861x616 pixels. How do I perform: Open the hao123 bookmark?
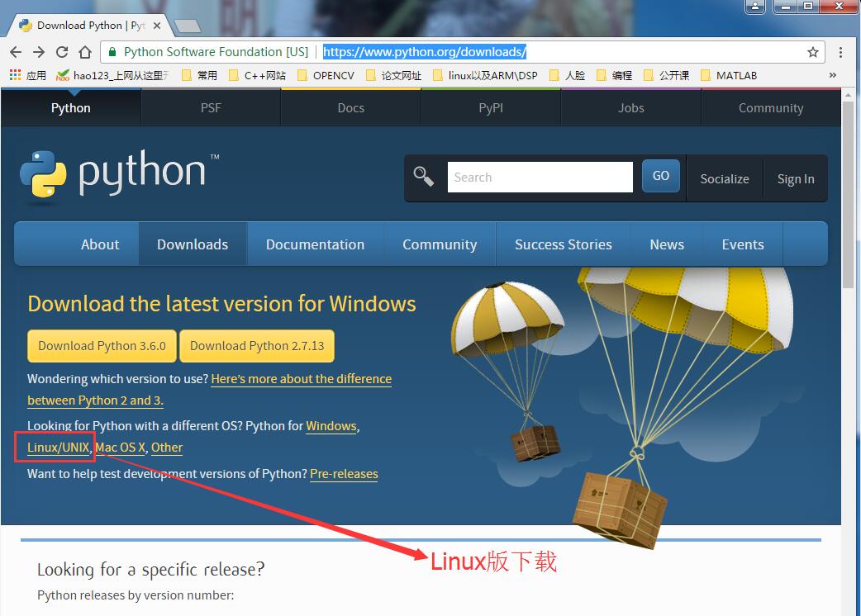(x=112, y=75)
